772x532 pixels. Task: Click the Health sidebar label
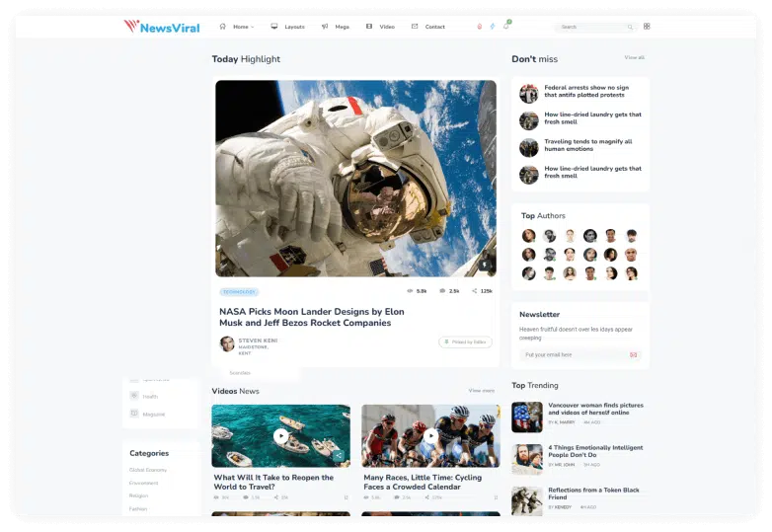coord(150,397)
